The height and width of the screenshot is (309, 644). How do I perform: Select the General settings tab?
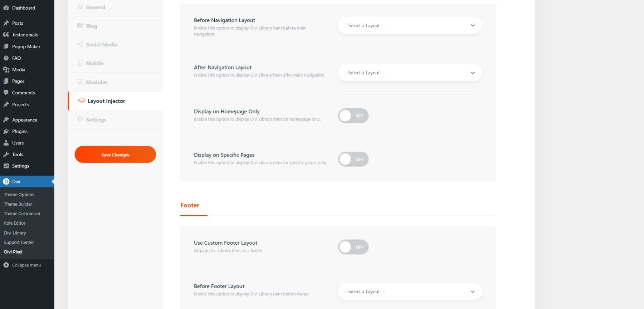pyautogui.click(x=95, y=7)
